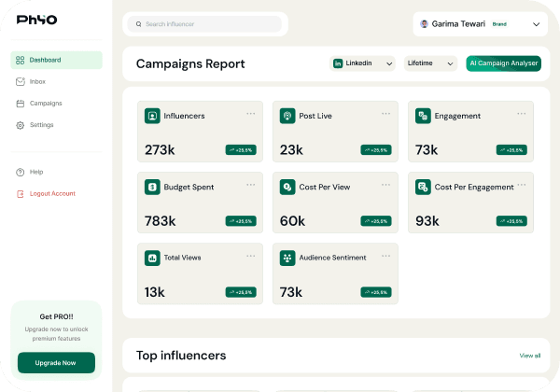Viewport: 560px width, 392px height.
Task: Click the Engagement card icon
Action: pyautogui.click(x=423, y=117)
